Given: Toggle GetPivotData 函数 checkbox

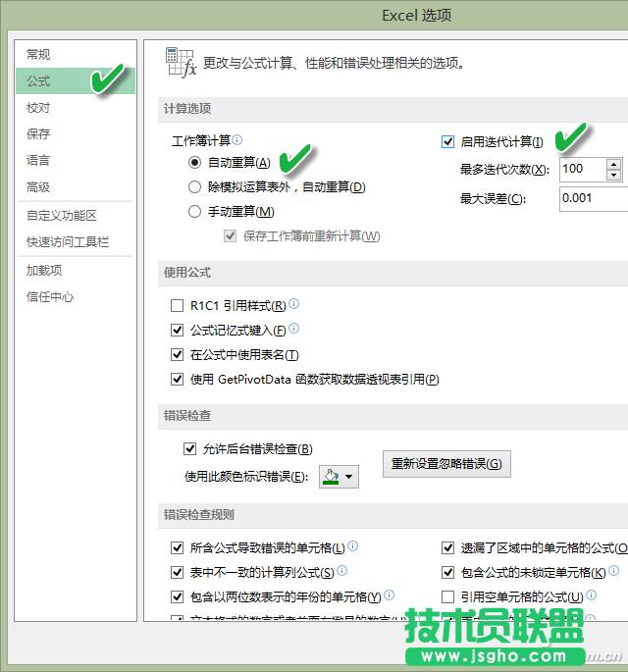Looking at the screenshot, I should 177,380.
